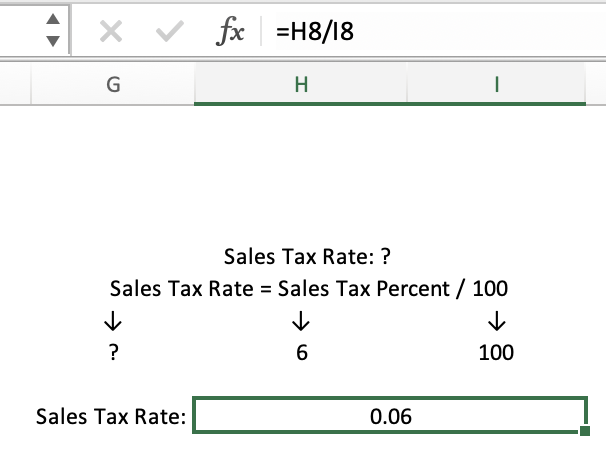This screenshot has height=458, width=606.
Task: Click the name box down arrow
Action: 57,42
